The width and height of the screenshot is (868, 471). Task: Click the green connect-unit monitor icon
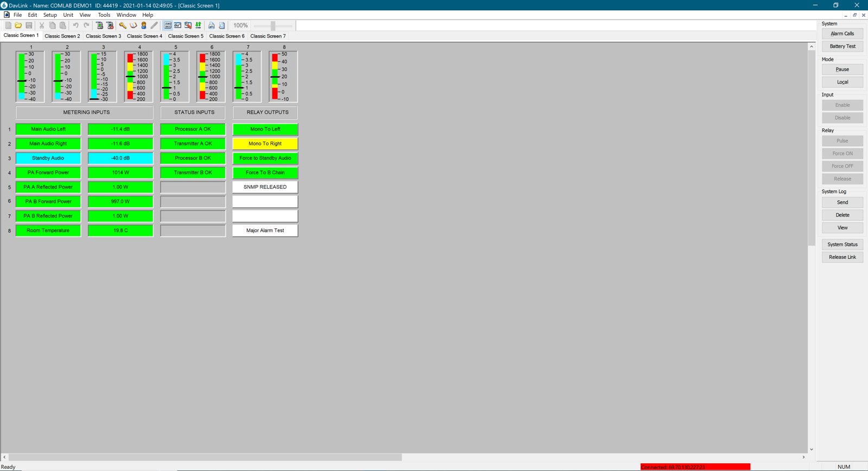pyautogui.click(x=99, y=26)
